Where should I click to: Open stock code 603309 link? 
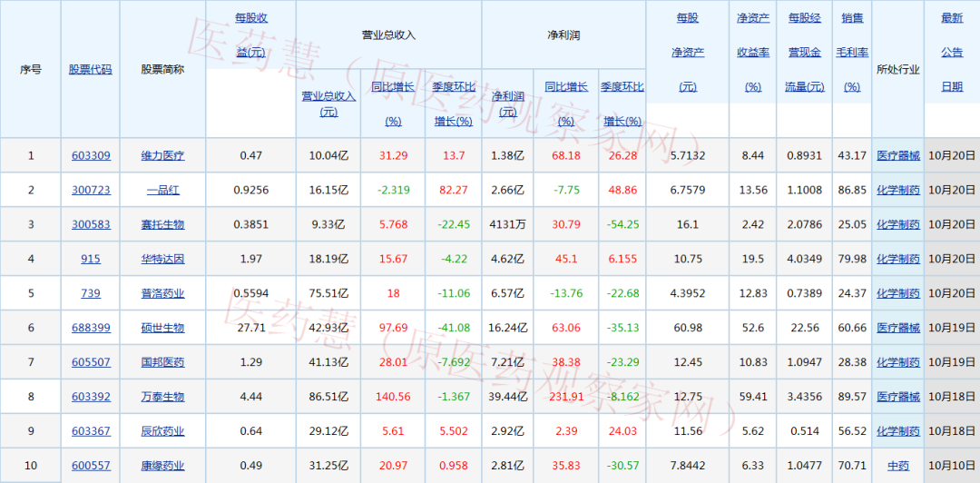[x=91, y=155]
